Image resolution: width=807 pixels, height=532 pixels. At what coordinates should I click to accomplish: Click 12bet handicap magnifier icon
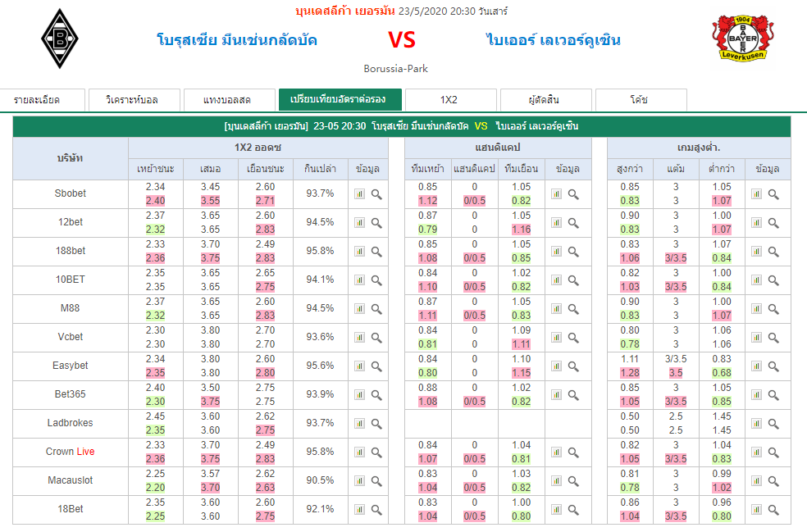(x=573, y=223)
